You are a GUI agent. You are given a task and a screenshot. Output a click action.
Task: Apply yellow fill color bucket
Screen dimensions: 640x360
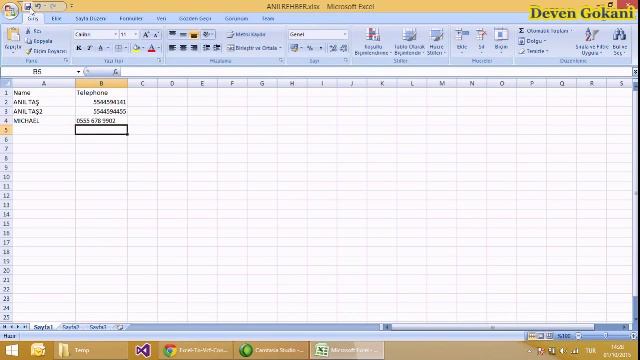(136, 48)
